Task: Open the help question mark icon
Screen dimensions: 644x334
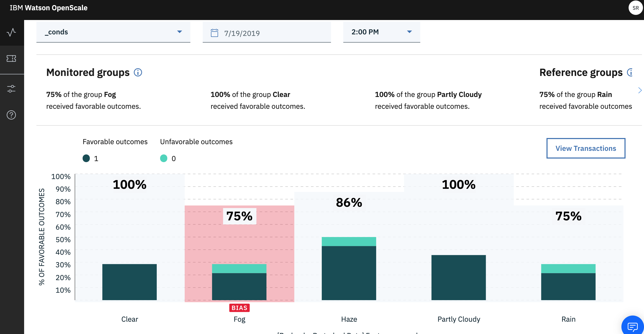Action: pyautogui.click(x=11, y=115)
